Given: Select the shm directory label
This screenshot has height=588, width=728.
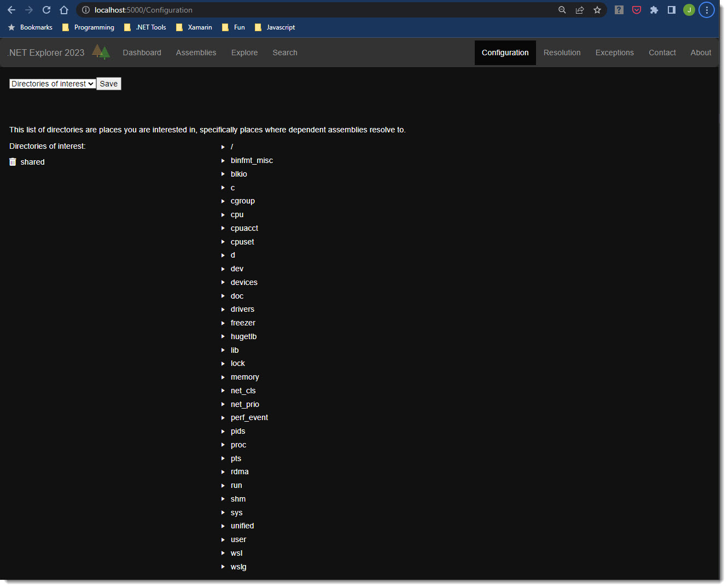Looking at the screenshot, I should 238,499.
